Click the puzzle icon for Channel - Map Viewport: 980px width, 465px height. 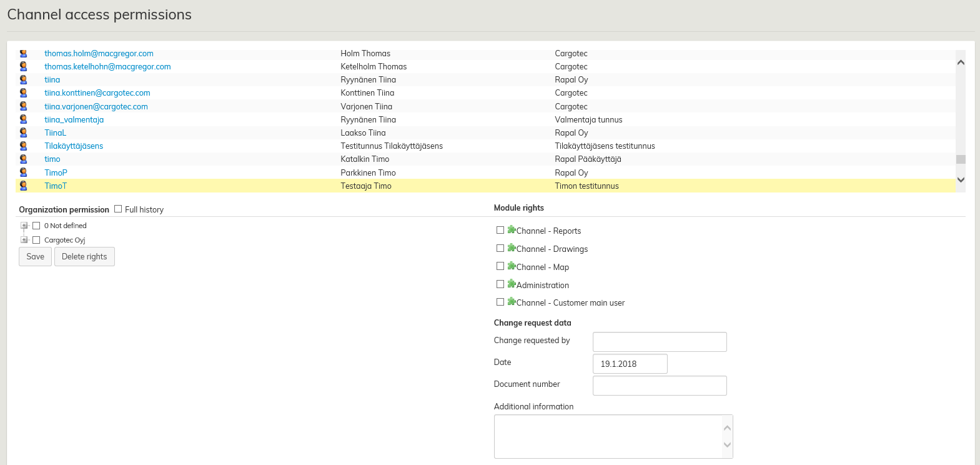click(512, 266)
